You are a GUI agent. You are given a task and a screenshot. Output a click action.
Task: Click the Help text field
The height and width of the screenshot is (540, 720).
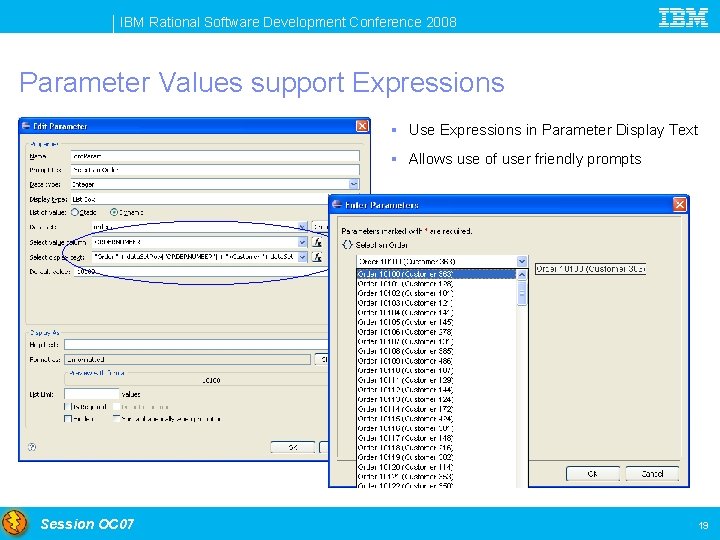[x=196, y=344]
